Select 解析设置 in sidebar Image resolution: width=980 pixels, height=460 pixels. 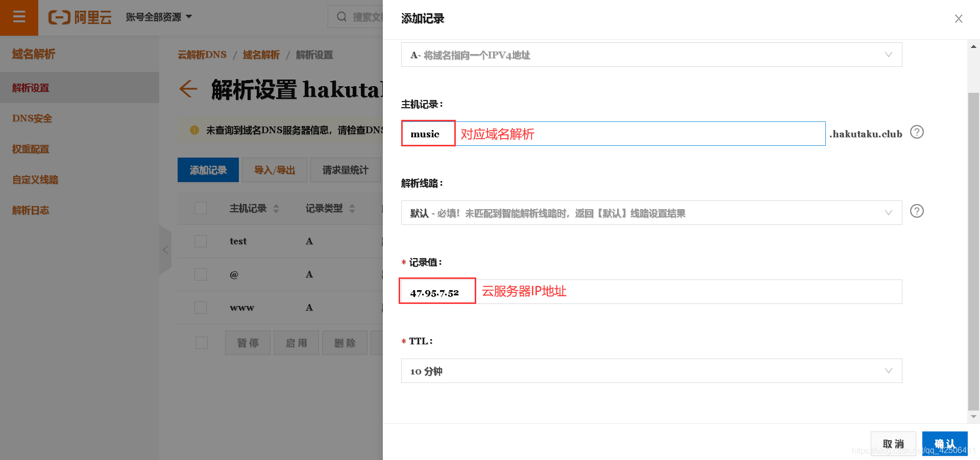[80, 88]
